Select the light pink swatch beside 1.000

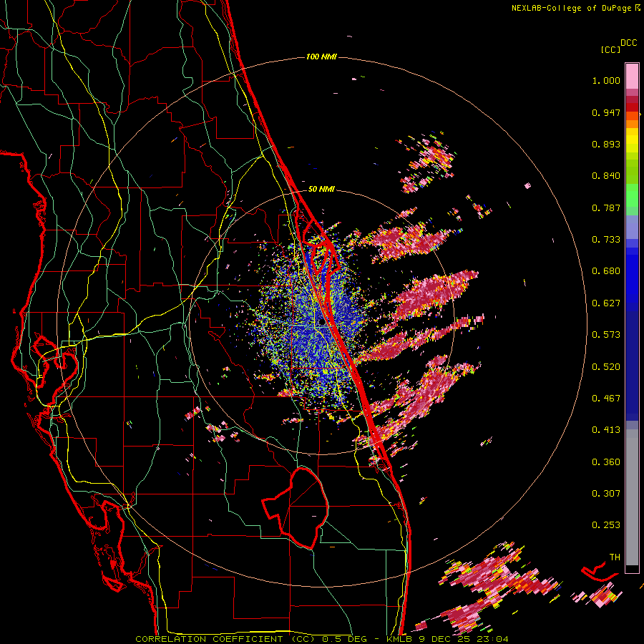[x=632, y=77]
